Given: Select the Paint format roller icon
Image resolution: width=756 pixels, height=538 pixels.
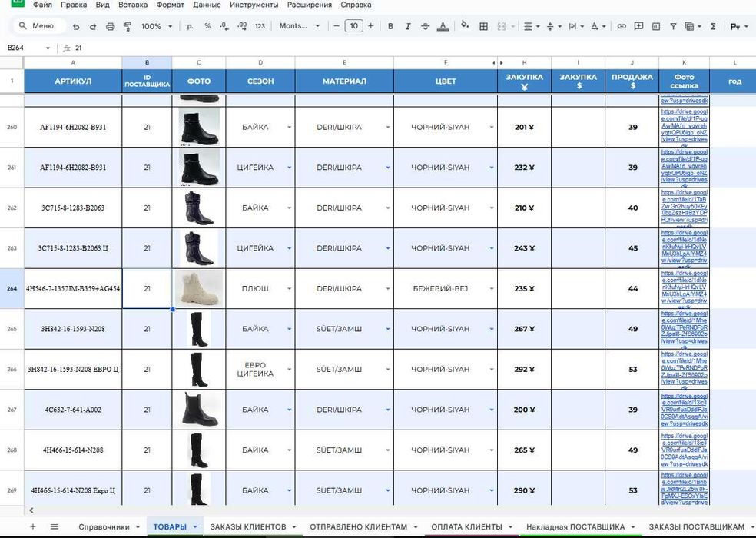Looking at the screenshot, I should point(128,27).
